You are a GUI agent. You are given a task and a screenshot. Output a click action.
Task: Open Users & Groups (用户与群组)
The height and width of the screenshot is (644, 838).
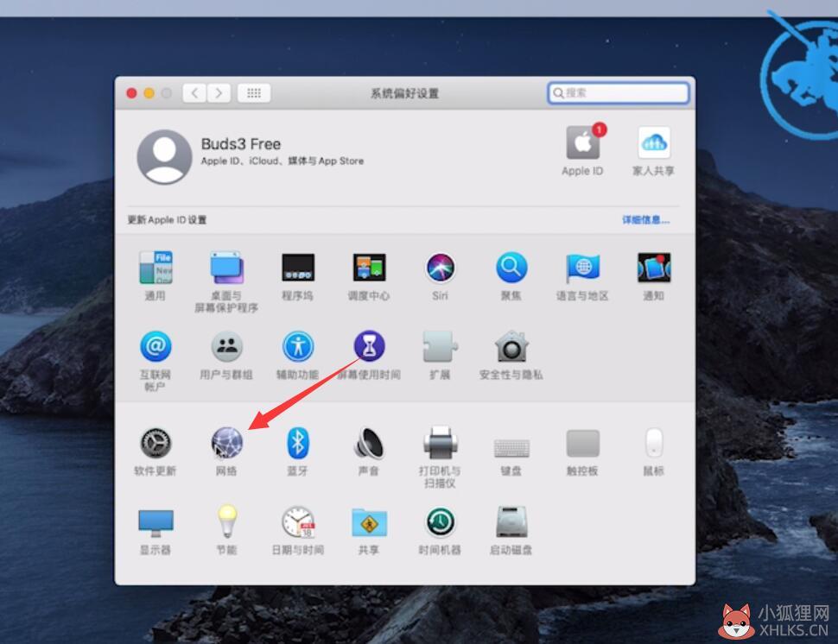(x=226, y=346)
